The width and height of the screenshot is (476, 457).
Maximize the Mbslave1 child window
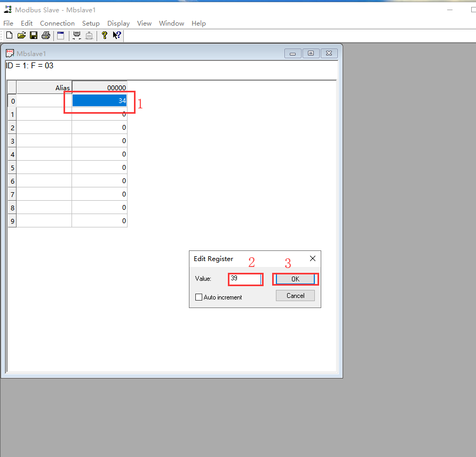[311, 53]
